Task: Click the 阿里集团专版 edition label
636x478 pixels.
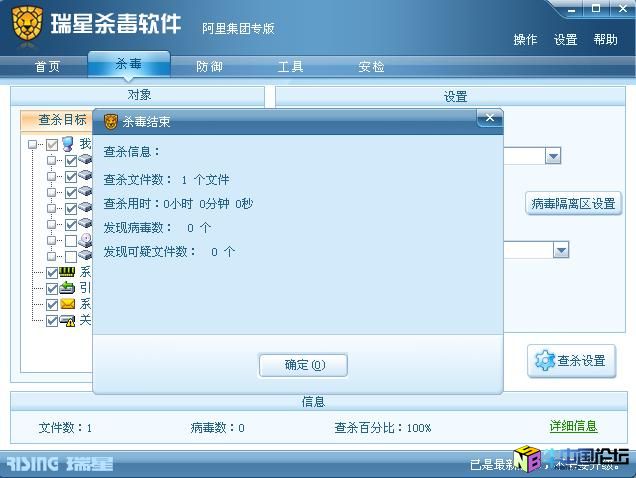Action: tap(238, 28)
